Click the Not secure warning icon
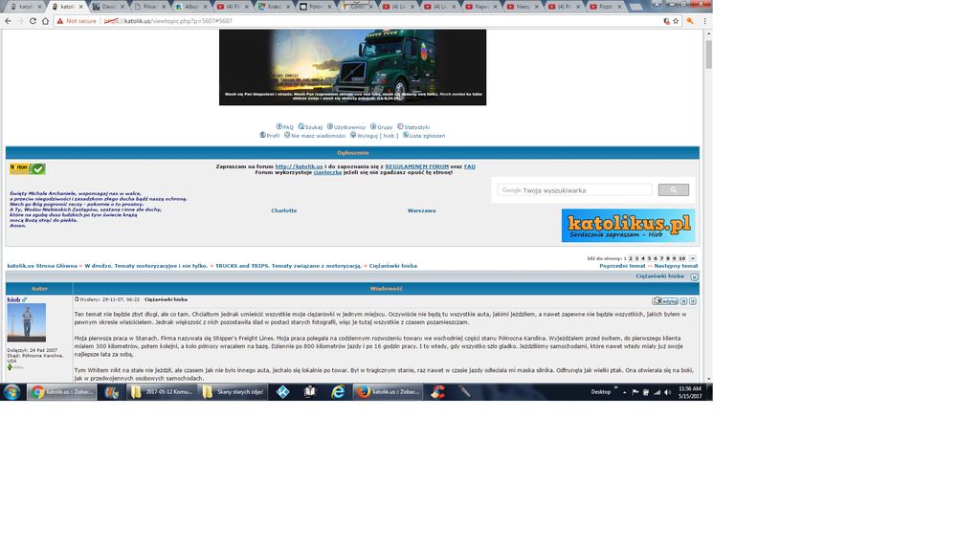This screenshot has height=550, width=980. 60,21
